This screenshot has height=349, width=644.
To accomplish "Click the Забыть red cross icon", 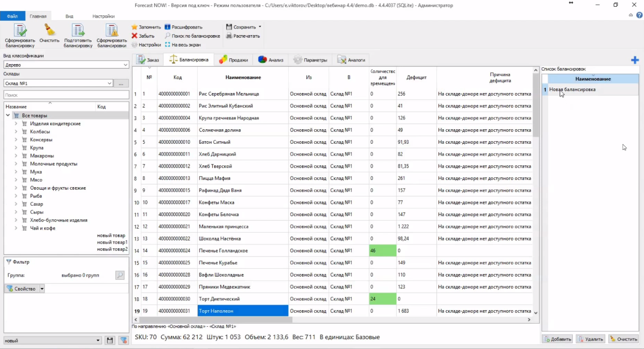I will pos(135,36).
